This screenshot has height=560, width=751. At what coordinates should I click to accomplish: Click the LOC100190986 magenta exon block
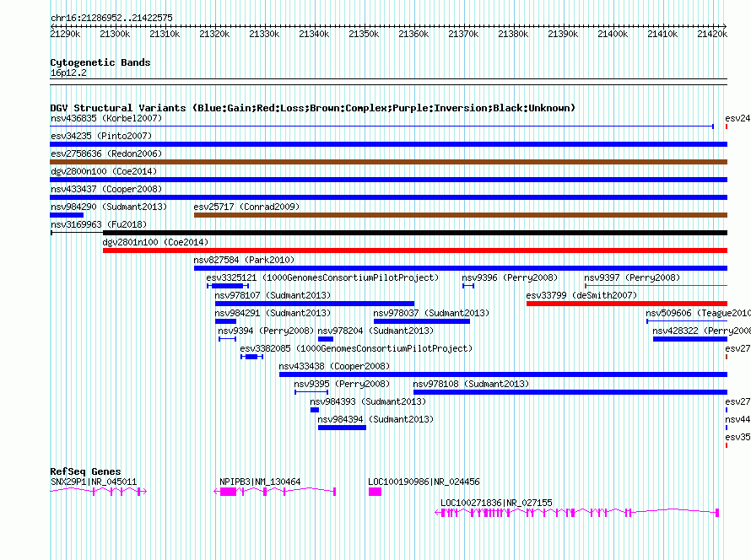375,492
